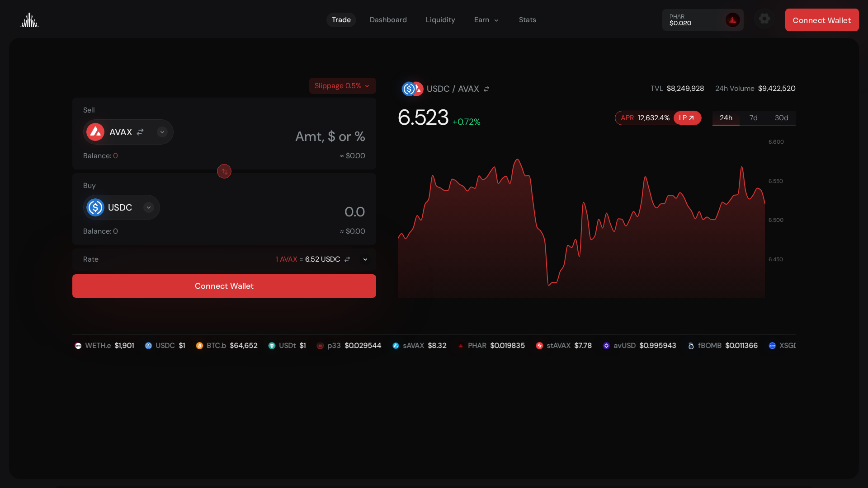Swap the USDC / AVAX chart pair icon
Viewport: 868px width, 488px height.
[x=486, y=89]
